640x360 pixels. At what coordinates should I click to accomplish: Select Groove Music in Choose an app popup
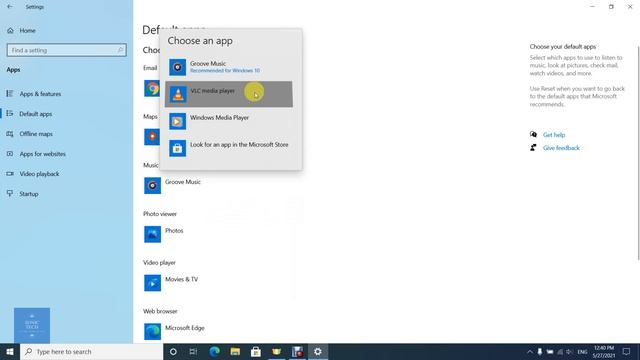pos(229,67)
